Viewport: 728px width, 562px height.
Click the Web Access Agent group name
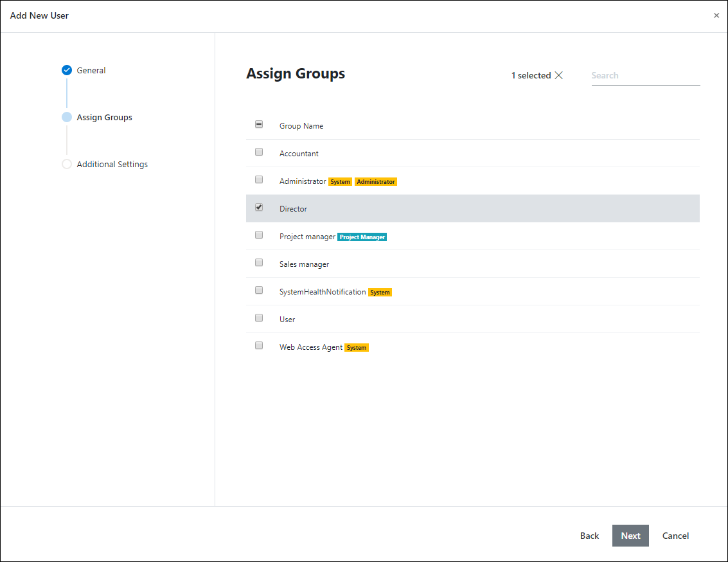(x=311, y=347)
